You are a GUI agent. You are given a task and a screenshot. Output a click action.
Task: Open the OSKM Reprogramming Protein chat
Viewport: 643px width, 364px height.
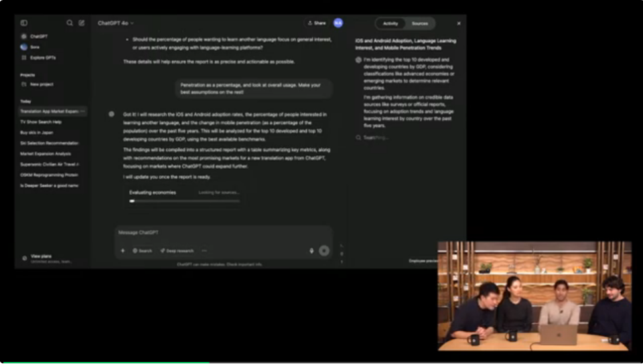tap(49, 175)
